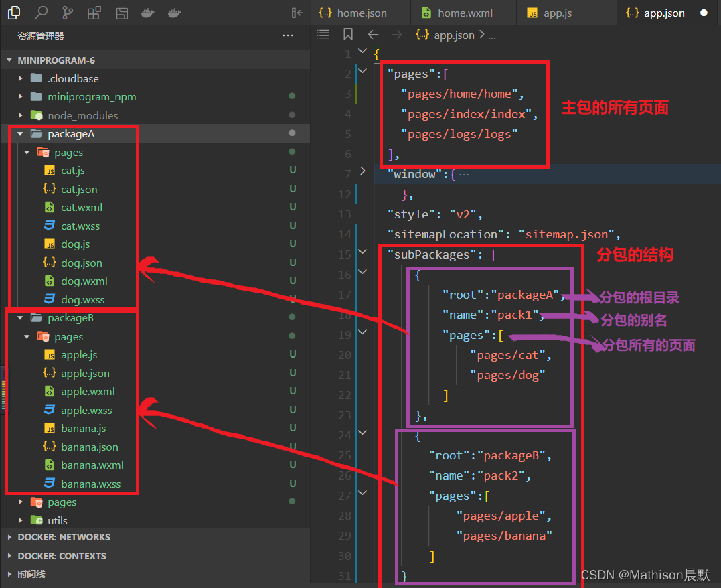This screenshot has width=721, height=588.
Task: Switch to the app.js tab
Action: (x=566, y=13)
